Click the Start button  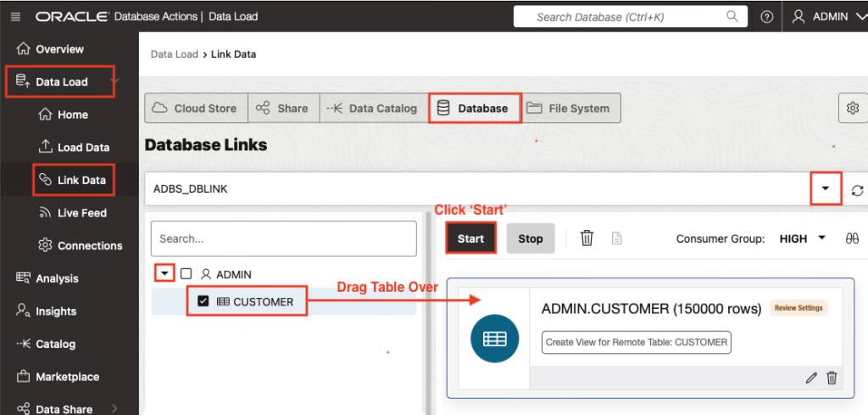click(470, 238)
